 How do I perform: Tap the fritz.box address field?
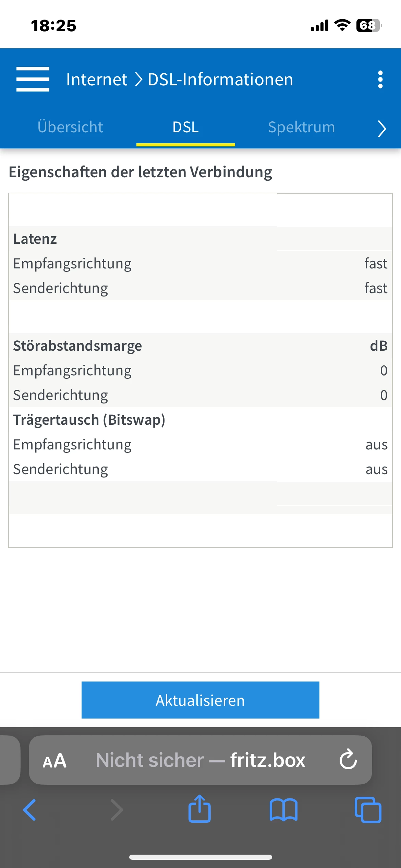point(200,760)
